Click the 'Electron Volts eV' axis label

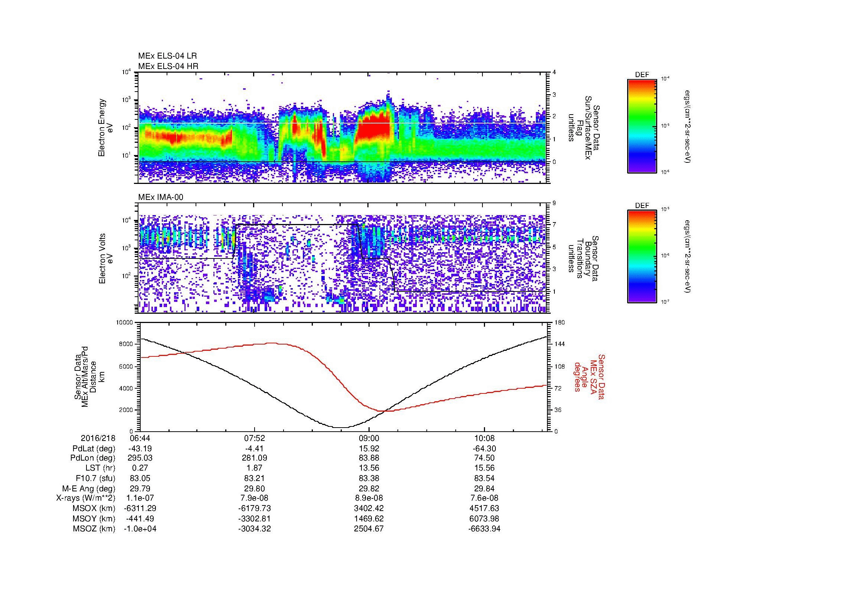pyautogui.click(x=106, y=259)
